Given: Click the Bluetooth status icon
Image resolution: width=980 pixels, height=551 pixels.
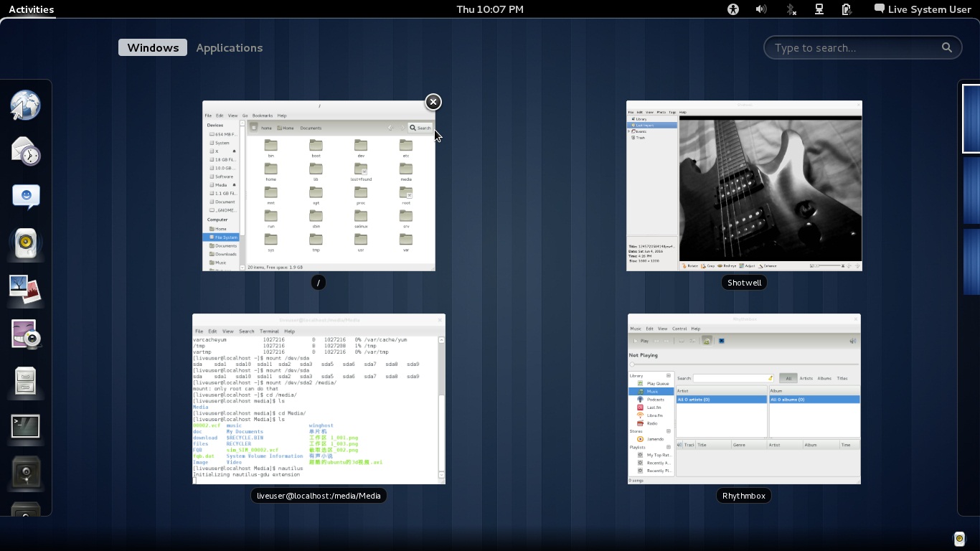Looking at the screenshot, I should (x=790, y=9).
